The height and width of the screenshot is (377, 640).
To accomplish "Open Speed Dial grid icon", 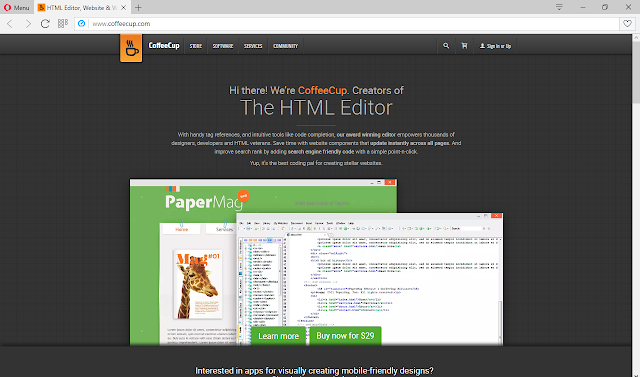I will (x=63, y=24).
